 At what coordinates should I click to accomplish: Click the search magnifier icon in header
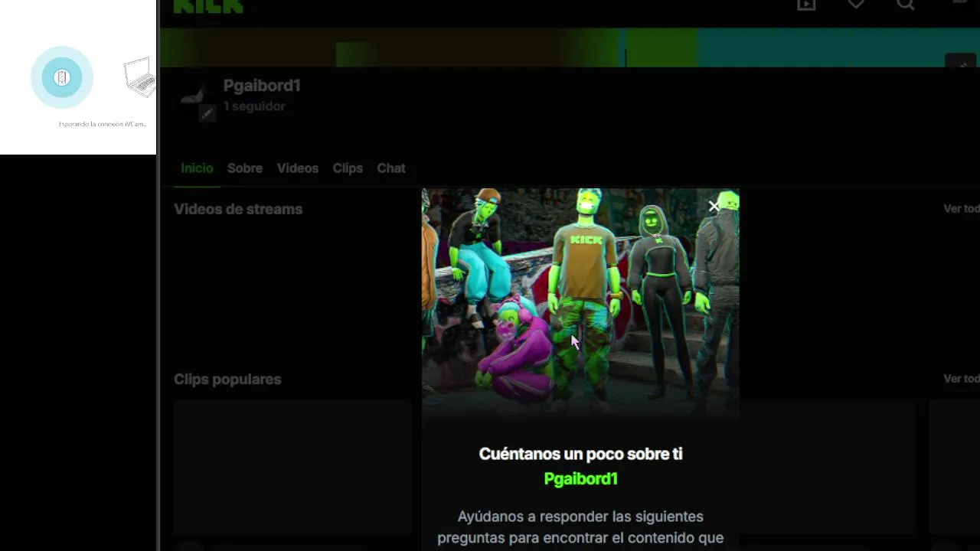tap(906, 5)
